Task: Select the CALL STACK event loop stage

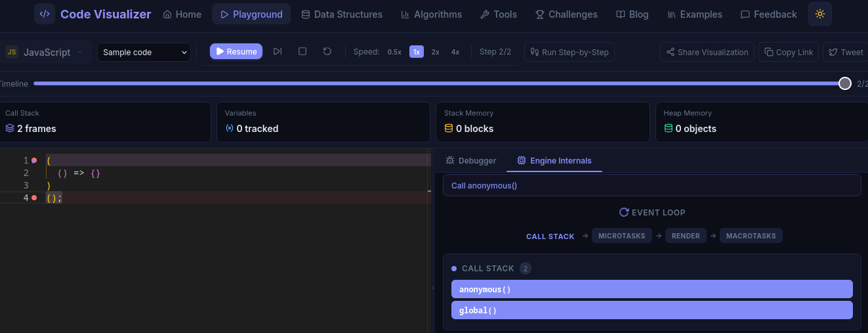Action: click(x=550, y=236)
